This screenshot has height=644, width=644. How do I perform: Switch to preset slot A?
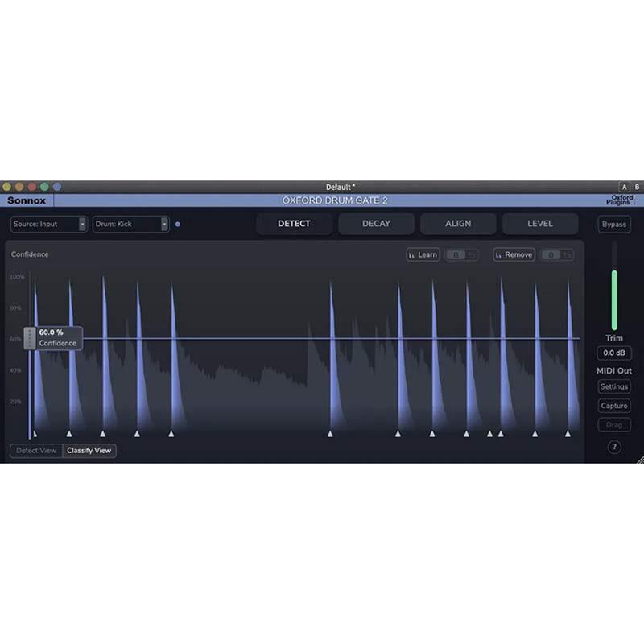point(624,187)
